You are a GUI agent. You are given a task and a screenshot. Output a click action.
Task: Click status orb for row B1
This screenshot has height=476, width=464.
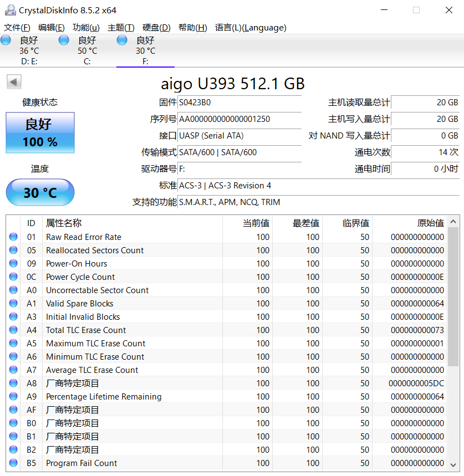13,436
